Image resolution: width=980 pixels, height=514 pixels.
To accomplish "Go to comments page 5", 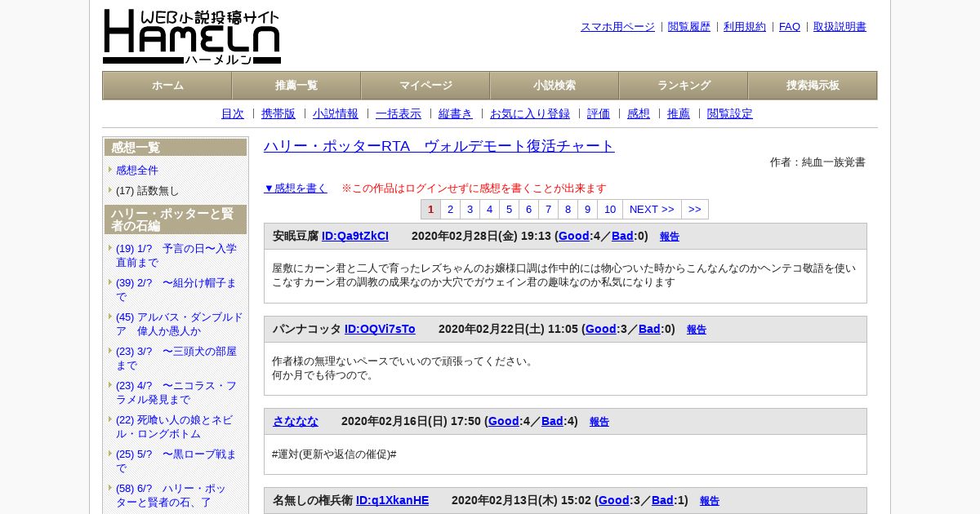I will [x=509, y=210].
